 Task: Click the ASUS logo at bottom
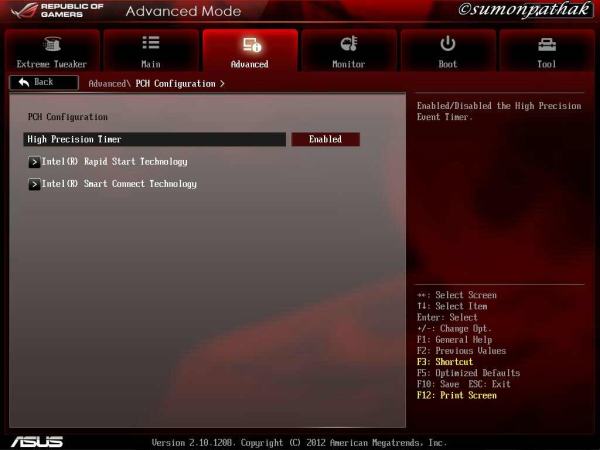pos(37,442)
